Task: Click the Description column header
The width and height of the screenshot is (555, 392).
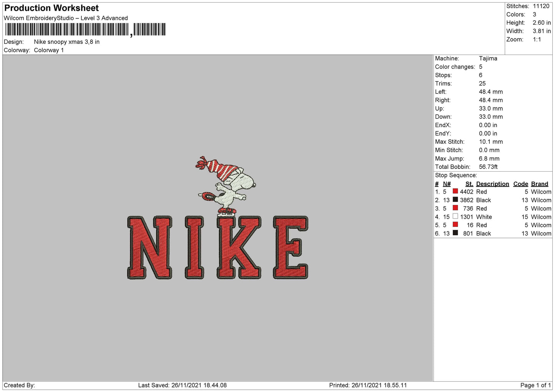Action: [492, 184]
